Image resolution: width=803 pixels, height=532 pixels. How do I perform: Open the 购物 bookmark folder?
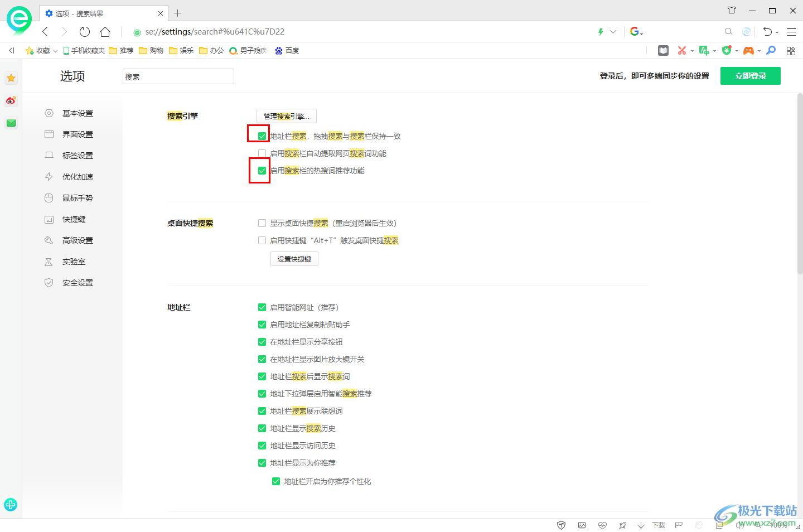(x=151, y=51)
